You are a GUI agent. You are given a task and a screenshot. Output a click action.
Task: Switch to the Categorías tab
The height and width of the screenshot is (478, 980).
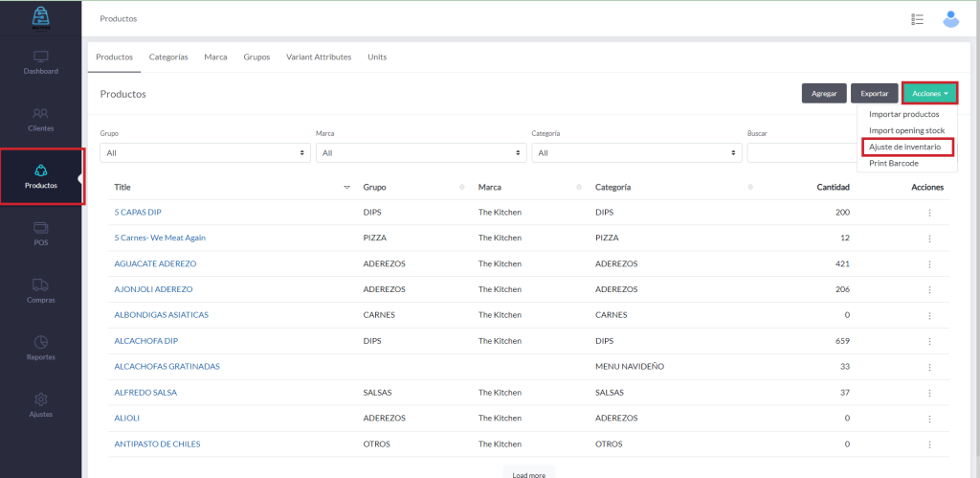168,57
